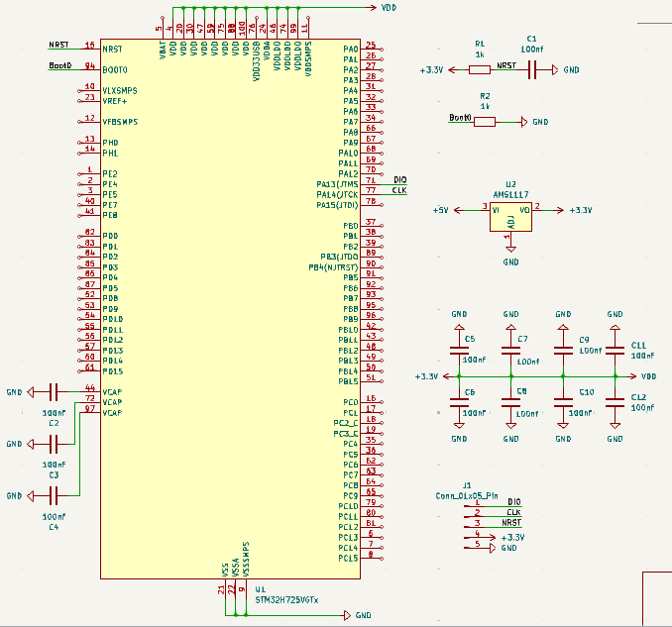Click the J1 reference designator

tap(467, 485)
